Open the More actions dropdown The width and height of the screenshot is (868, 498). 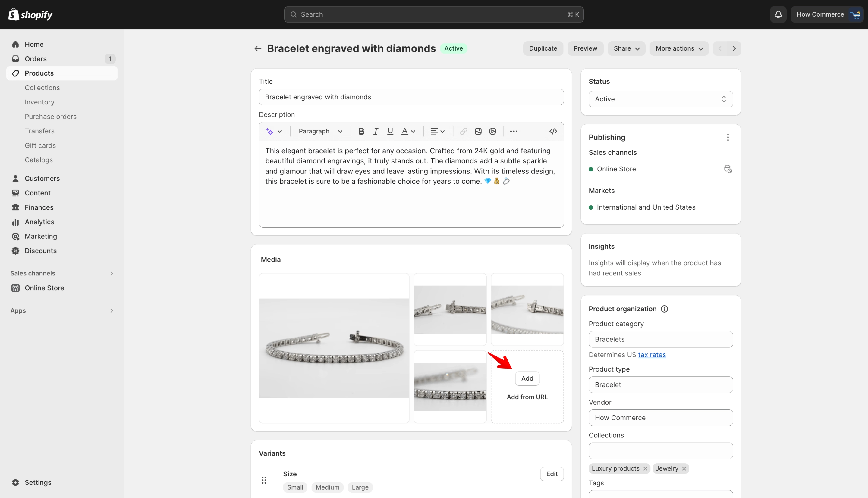[679, 48]
